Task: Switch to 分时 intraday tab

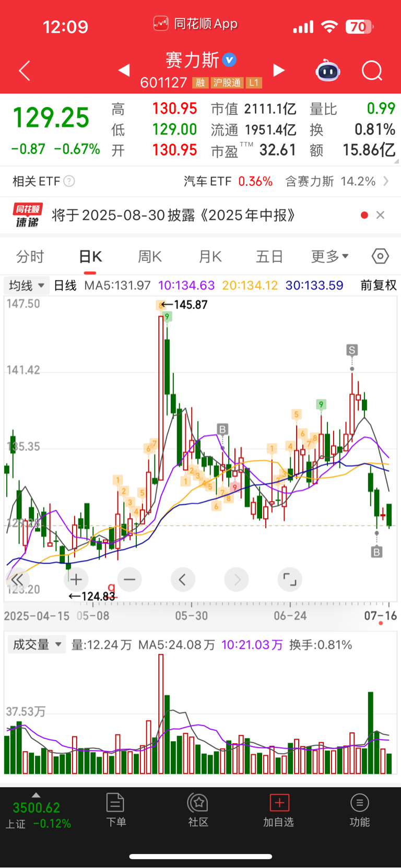Action: [x=30, y=256]
